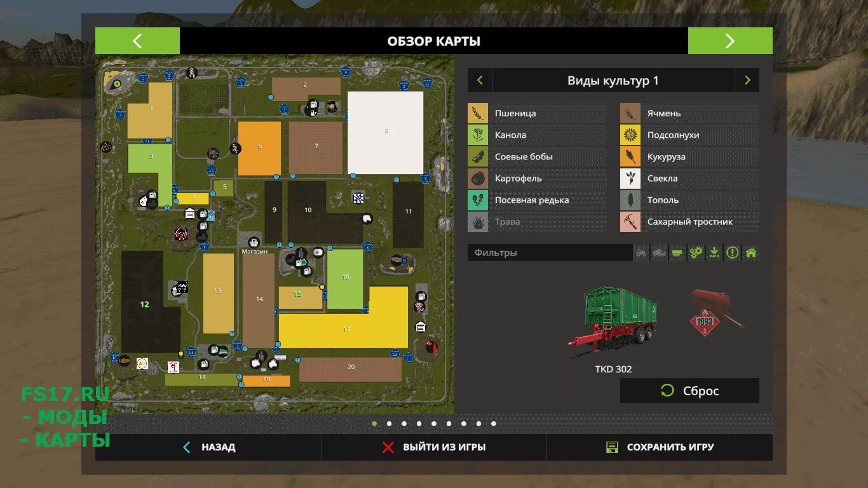Click the last page indicator dot

(494, 423)
